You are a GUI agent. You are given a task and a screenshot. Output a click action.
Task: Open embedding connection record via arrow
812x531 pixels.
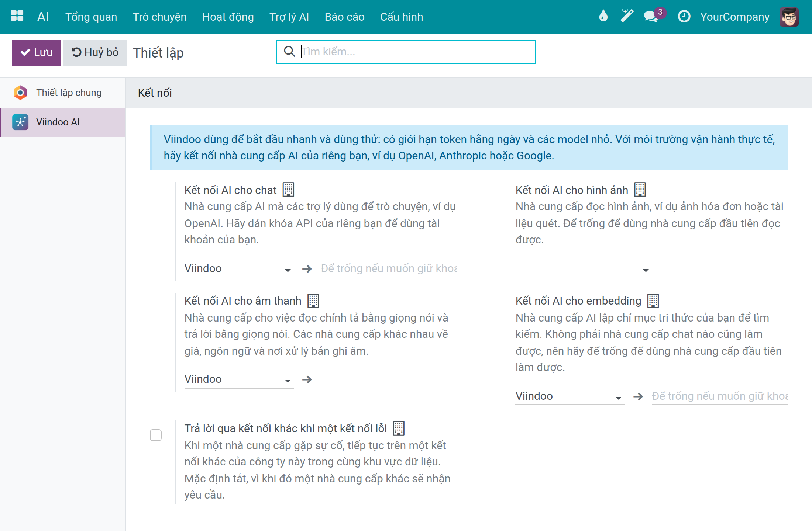click(638, 396)
